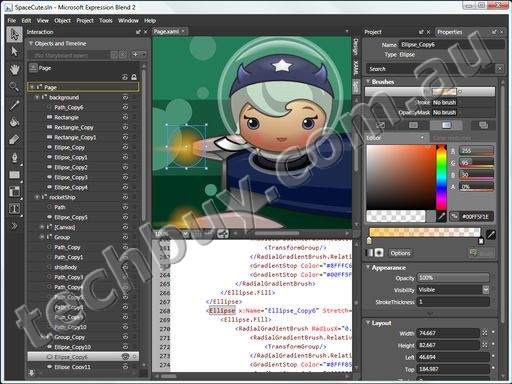
Task: Hide the Rectangle_Copy layer
Action: click(125, 127)
